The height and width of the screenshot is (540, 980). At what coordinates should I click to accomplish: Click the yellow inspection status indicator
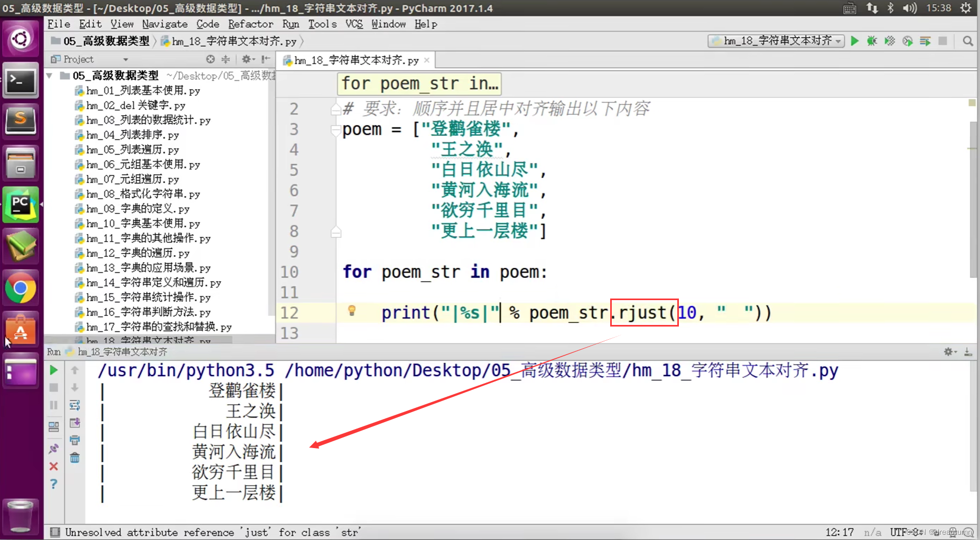click(x=972, y=103)
